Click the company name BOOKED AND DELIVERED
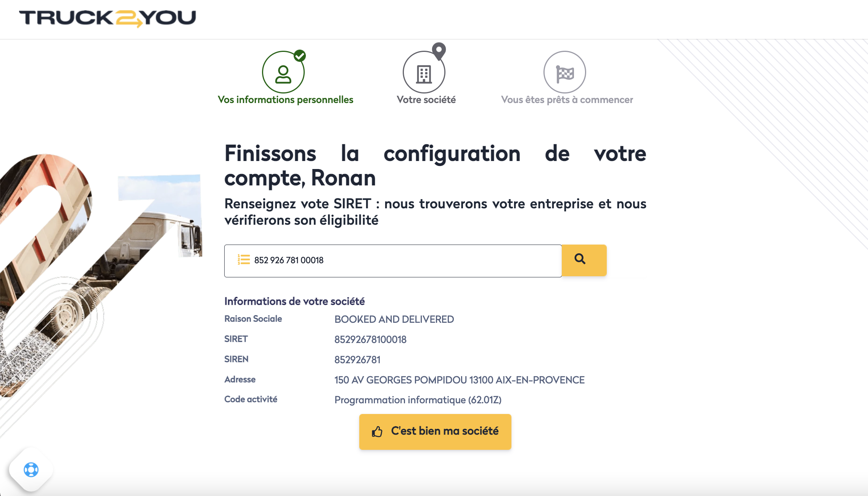Screen dimensions: 868x496 (394, 319)
